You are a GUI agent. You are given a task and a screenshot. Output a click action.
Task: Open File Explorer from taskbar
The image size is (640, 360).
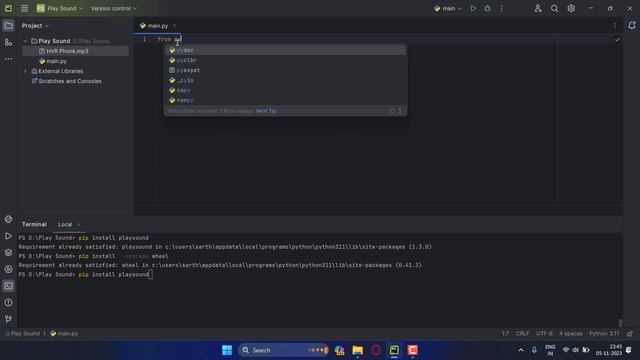(x=358, y=350)
